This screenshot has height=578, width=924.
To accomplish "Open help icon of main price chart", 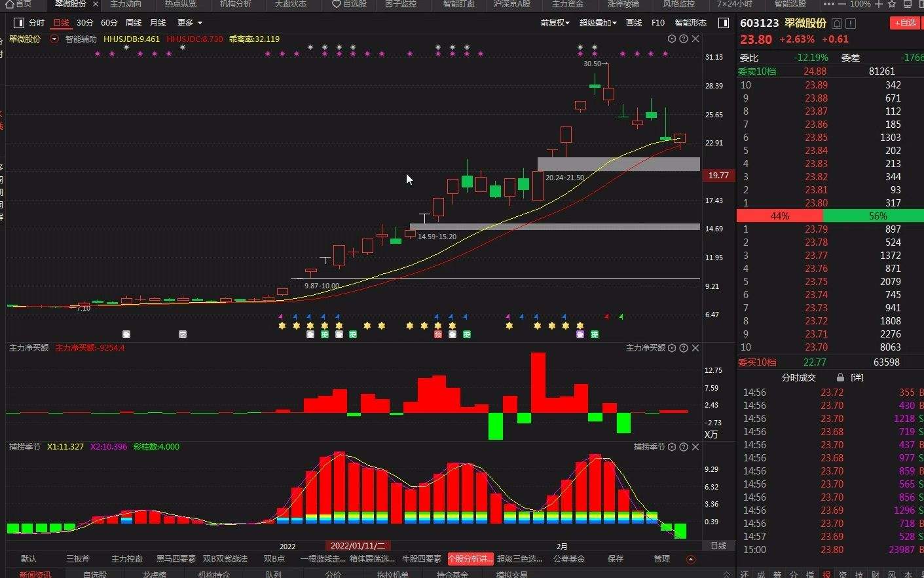I will coord(684,39).
